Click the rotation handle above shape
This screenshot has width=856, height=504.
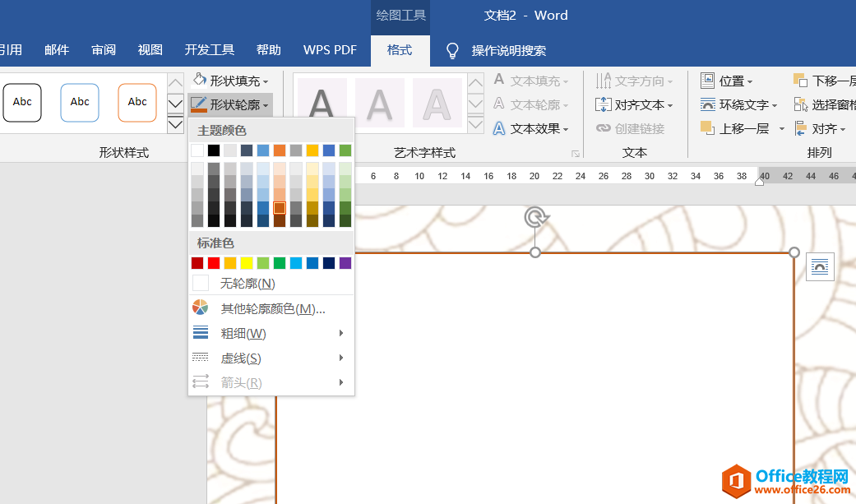pyautogui.click(x=535, y=217)
